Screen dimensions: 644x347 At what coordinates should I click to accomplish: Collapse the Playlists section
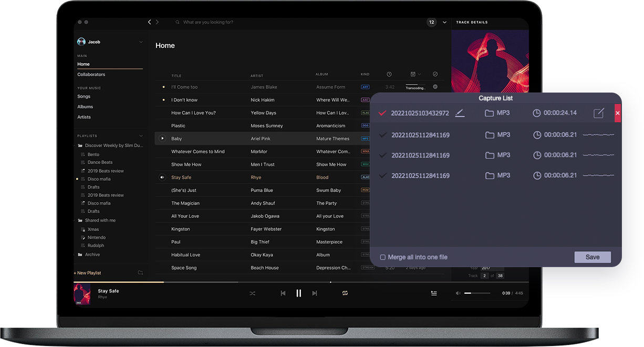pyautogui.click(x=141, y=136)
